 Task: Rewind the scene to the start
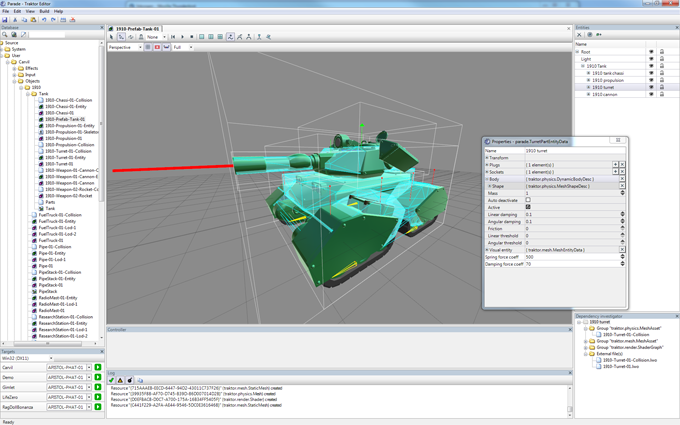point(173,37)
